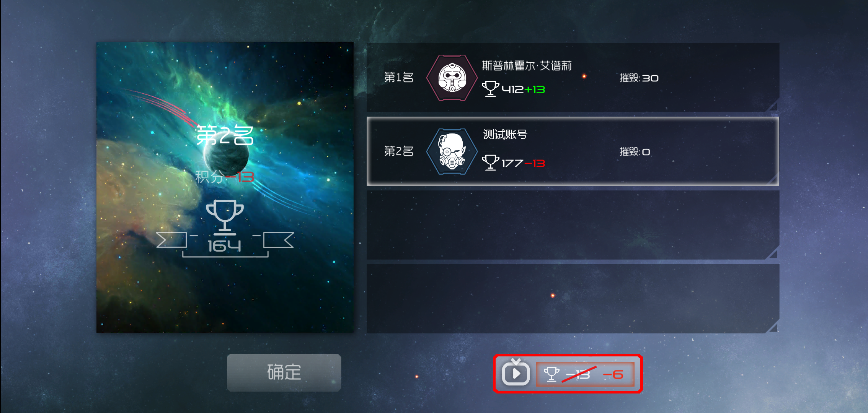Click trophy icon beside 177-13
The width and height of the screenshot is (868, 413).
point(490,163)
